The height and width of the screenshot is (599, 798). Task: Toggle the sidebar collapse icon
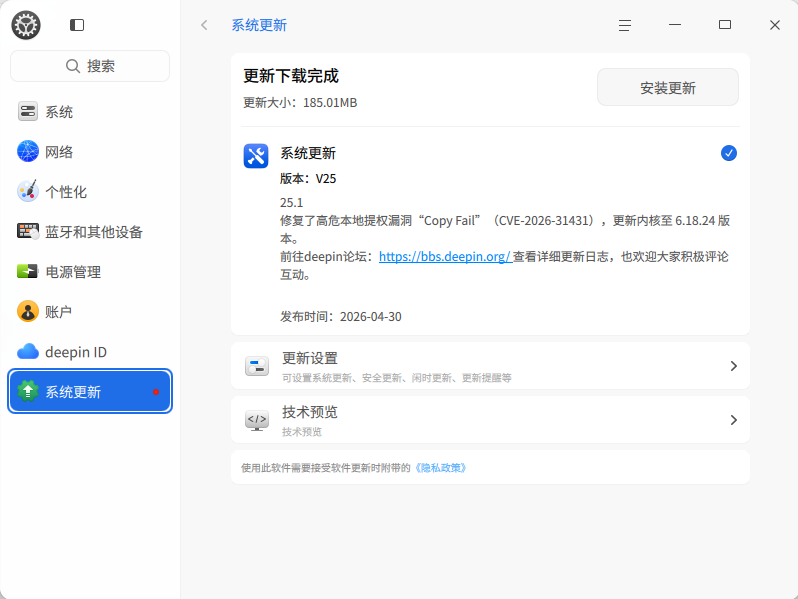(x=77, y=25)
